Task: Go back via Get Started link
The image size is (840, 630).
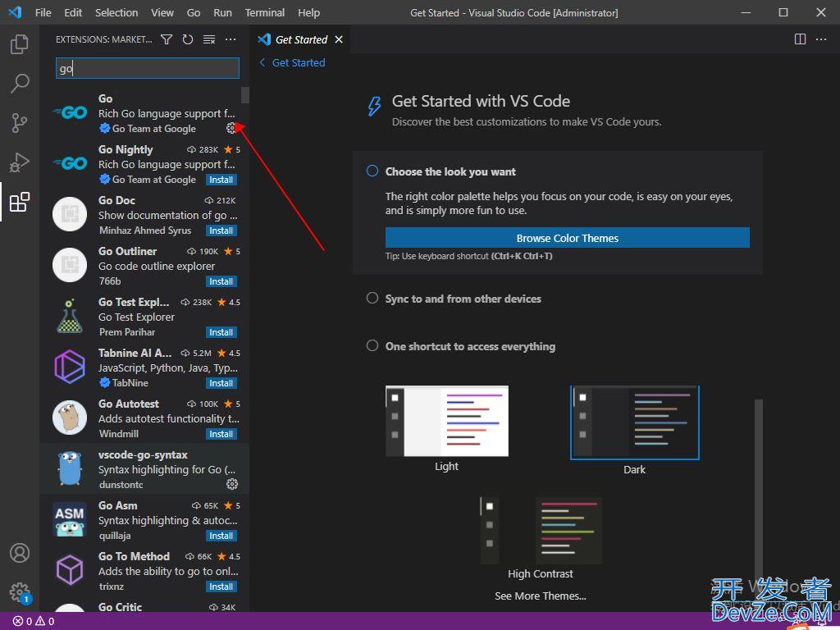Action: click(293, 62)
